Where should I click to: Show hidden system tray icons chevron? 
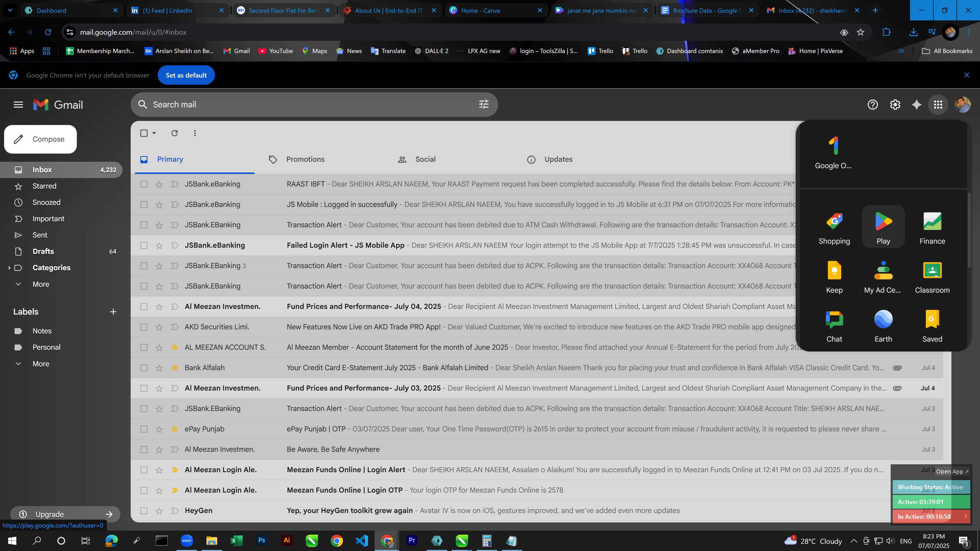click(854, 541)
